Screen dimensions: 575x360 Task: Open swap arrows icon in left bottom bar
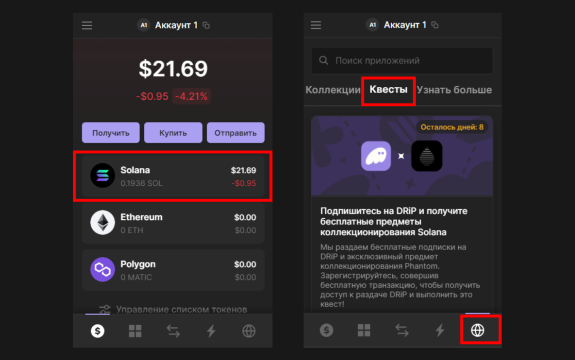173,331
